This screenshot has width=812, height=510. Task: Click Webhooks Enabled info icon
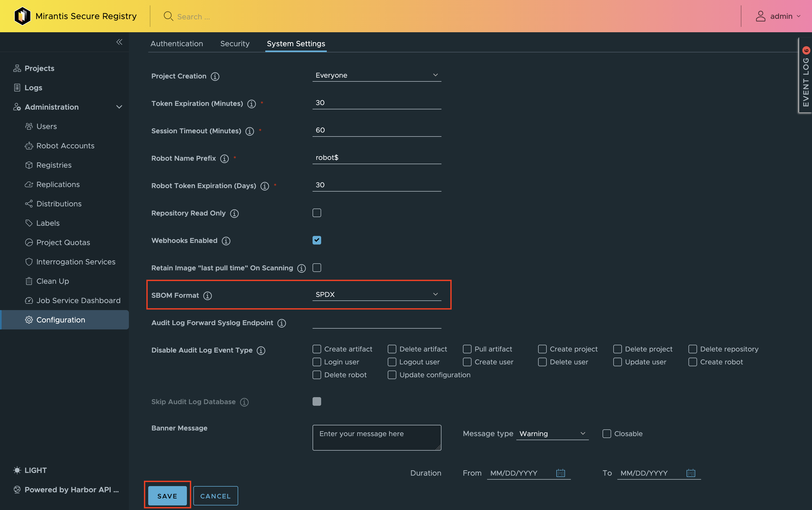(226, 241)
